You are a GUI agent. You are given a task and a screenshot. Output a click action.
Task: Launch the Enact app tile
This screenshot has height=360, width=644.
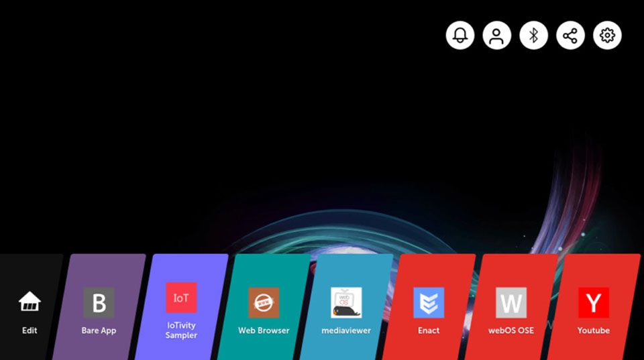[429, 307]
